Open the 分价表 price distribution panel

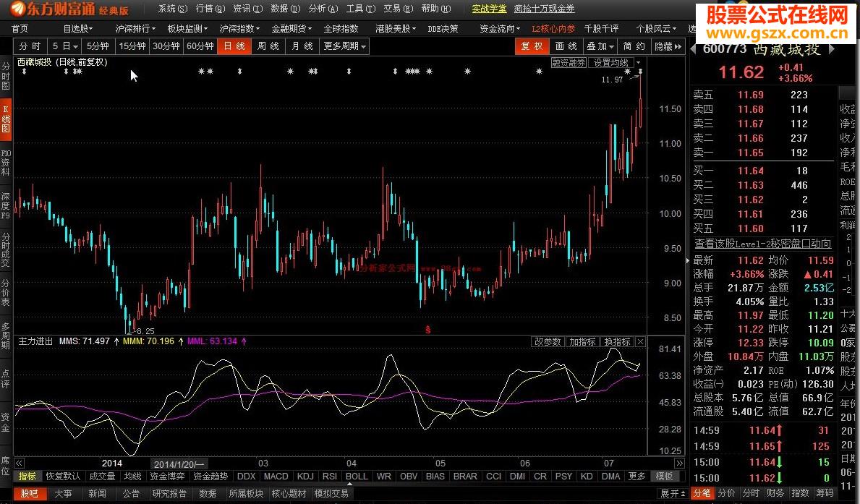6,294
